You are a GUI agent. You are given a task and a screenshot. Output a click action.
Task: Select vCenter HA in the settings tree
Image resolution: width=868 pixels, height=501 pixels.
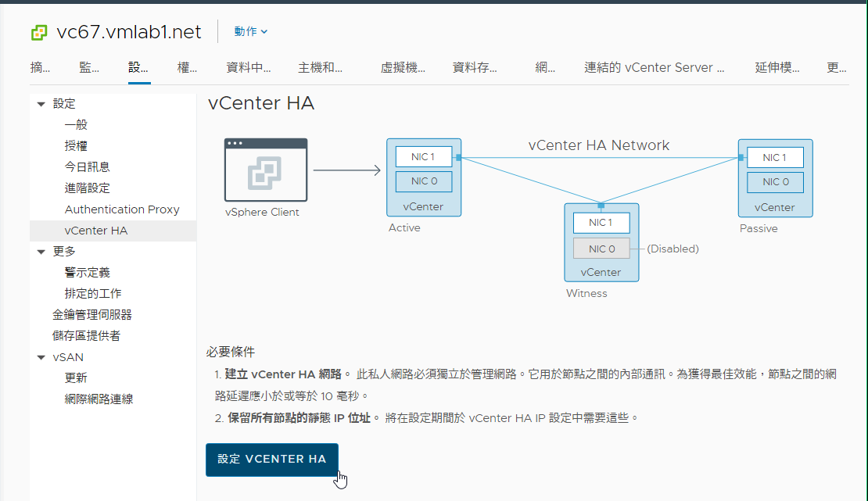[113, 231]
